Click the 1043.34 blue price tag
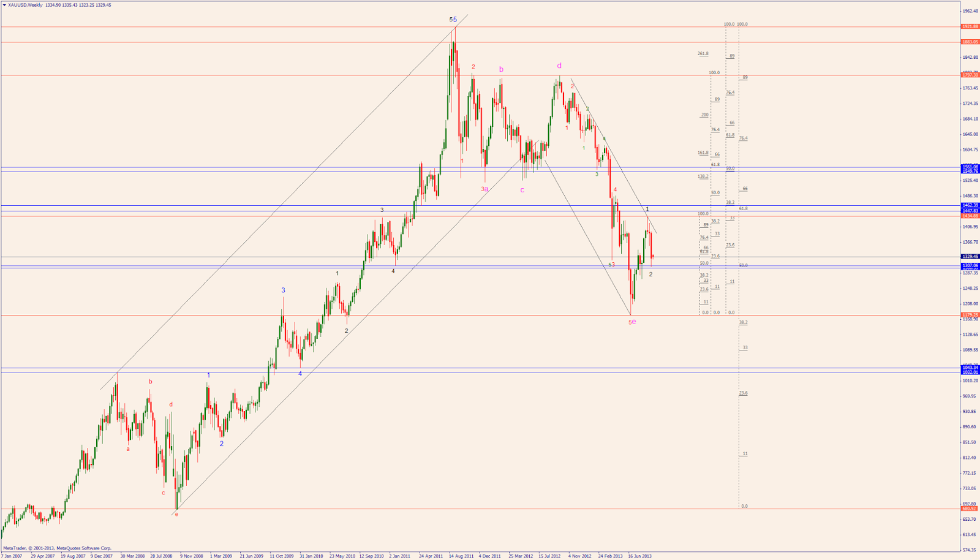This screenshot has height=560, width=980. click(x=970, y=368)
